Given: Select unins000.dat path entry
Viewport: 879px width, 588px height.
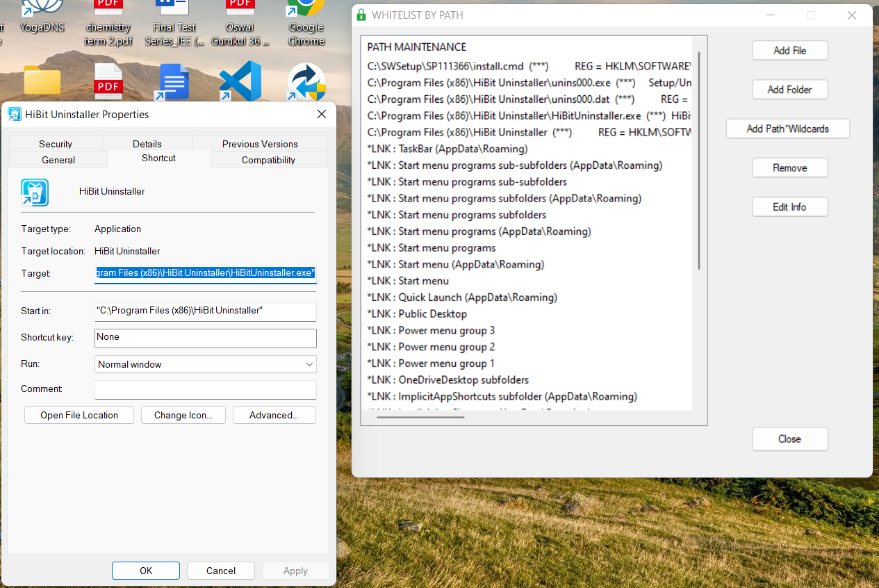Looking at the screenshot, I should (529, 99).
